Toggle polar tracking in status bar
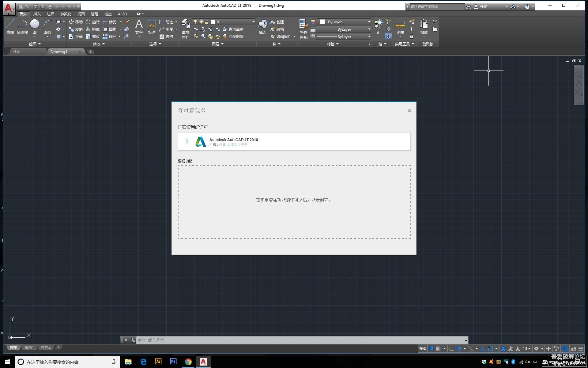588x368 pixels. (x=459, y=349)
